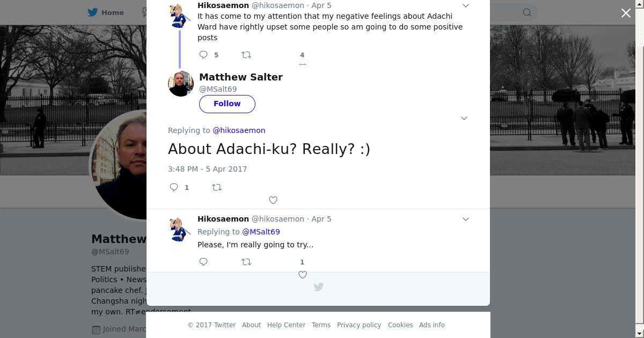Retweet the top Hikosaemon tweet

pyautogui.click(x=246, y=55)
